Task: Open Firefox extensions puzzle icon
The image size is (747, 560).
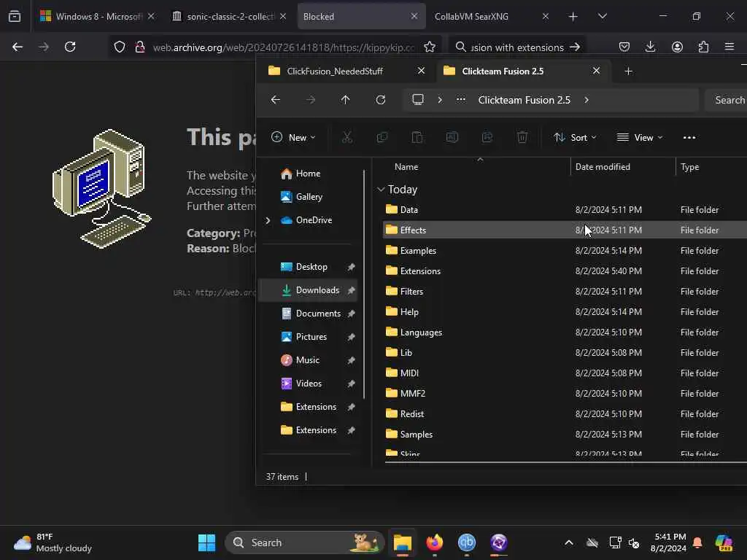Action: (x=703, y=47)
